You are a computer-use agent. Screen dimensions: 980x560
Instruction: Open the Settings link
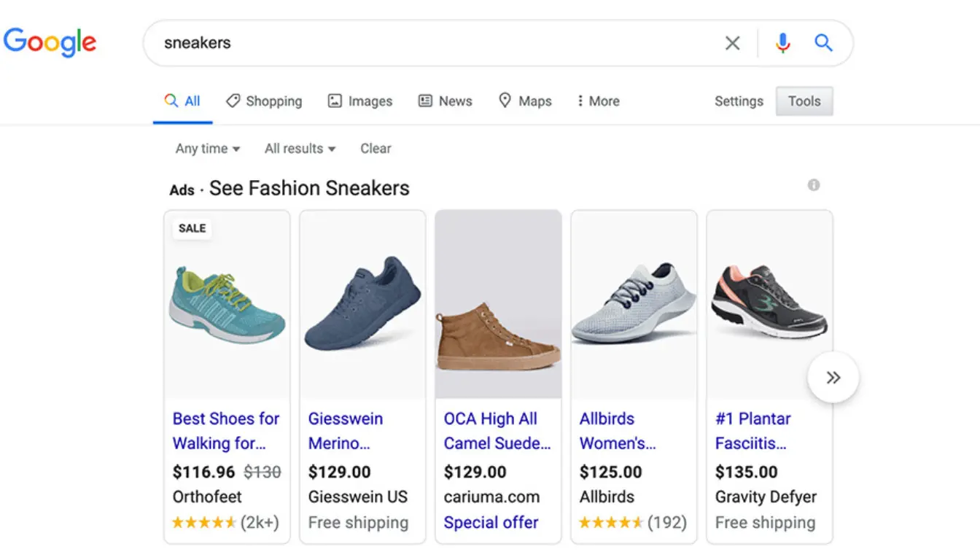point(739,101)
